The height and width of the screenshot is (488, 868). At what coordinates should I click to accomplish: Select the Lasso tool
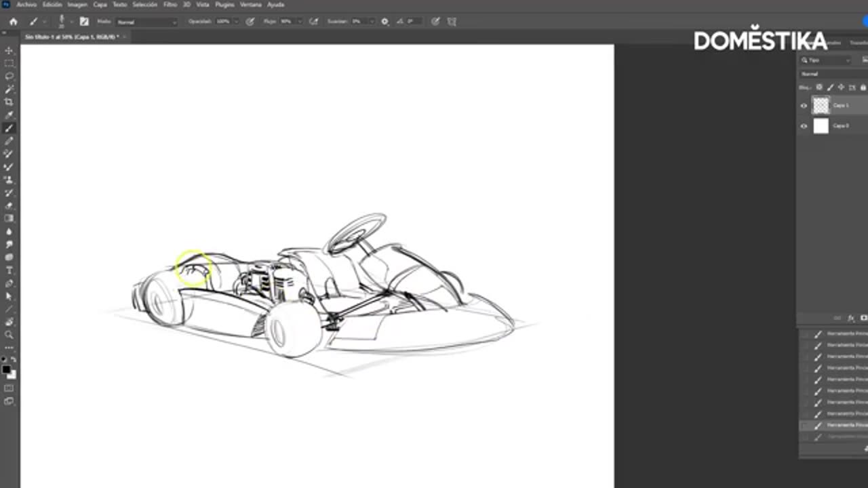point(9,77)
